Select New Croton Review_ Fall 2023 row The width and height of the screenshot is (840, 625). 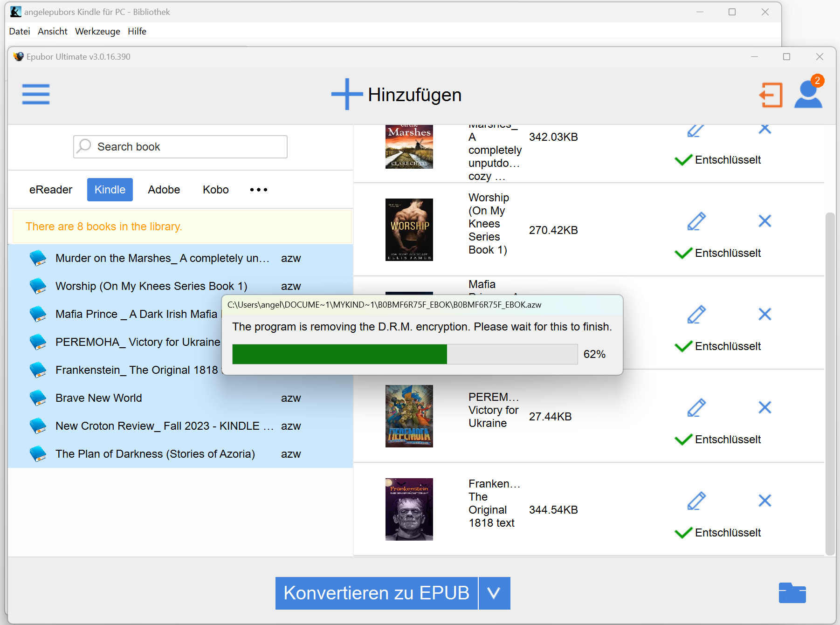(180, 426)
